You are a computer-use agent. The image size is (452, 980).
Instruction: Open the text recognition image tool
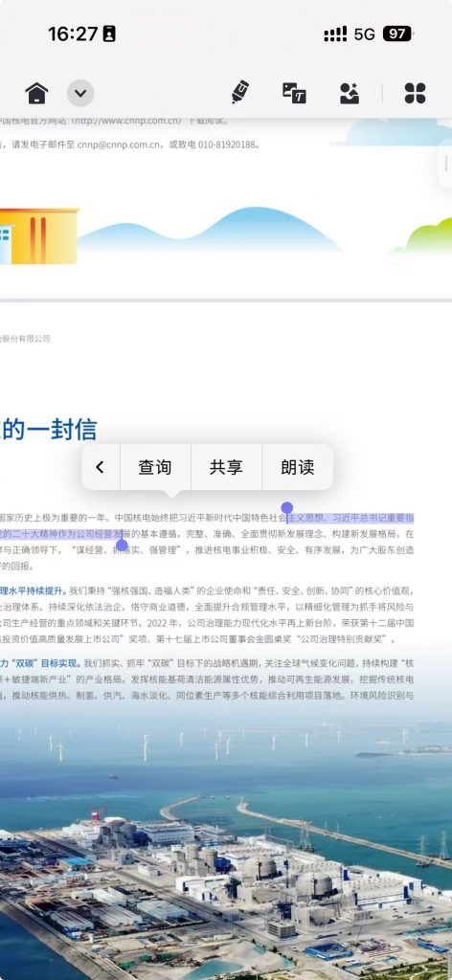294,93
